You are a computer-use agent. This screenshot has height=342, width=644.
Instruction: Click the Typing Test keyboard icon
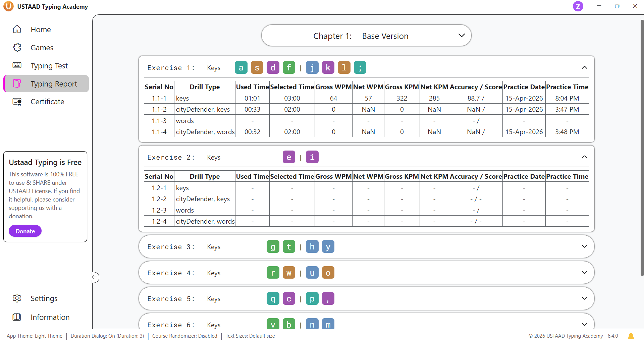point(17,65)
